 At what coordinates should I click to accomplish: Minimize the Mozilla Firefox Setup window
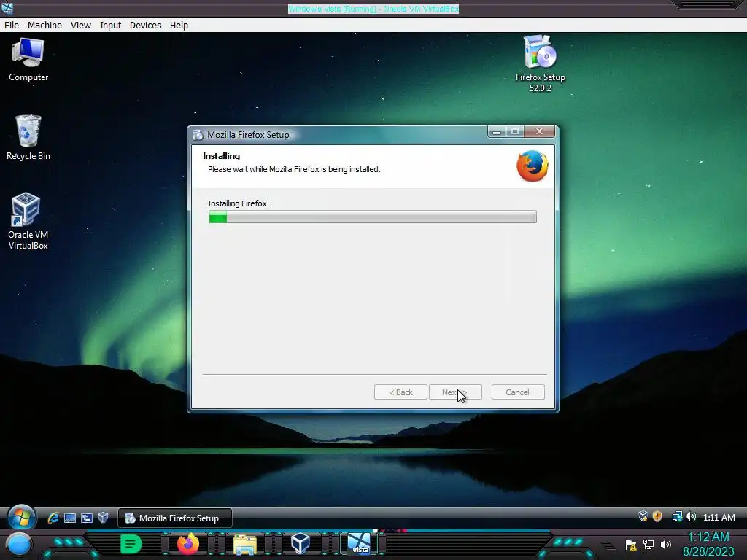496,131
